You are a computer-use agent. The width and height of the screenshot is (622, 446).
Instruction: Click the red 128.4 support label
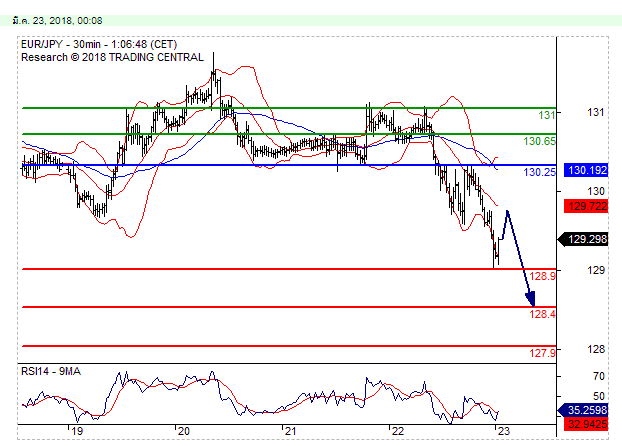[x=542, y=314]
